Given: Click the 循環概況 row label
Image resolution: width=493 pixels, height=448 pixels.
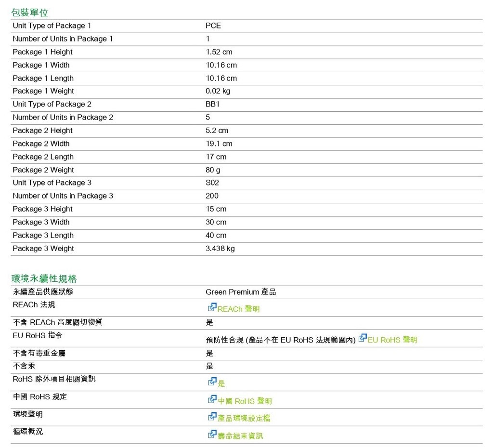Looking at the screenshot, I should pos(27,432).
